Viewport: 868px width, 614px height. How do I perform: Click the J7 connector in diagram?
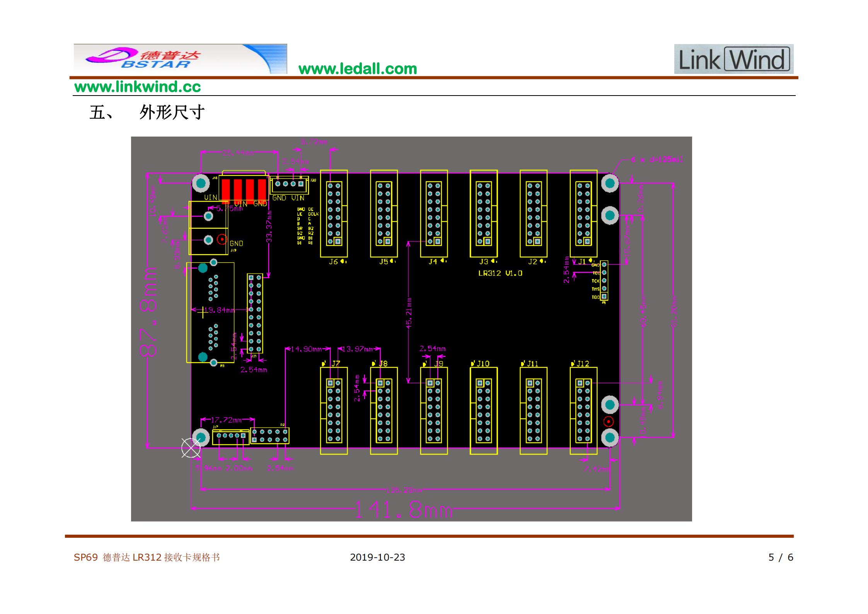(334, 410)
